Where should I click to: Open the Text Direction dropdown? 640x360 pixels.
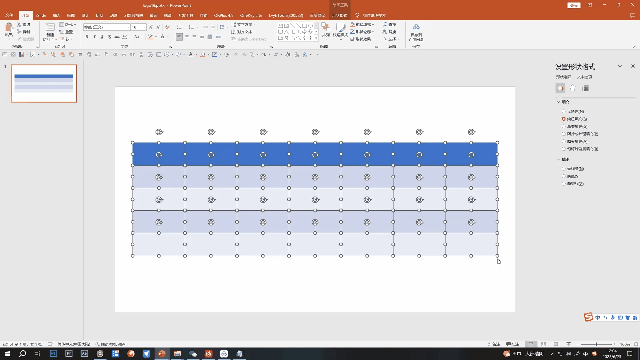pyautogui.click(x=243, y=24)
